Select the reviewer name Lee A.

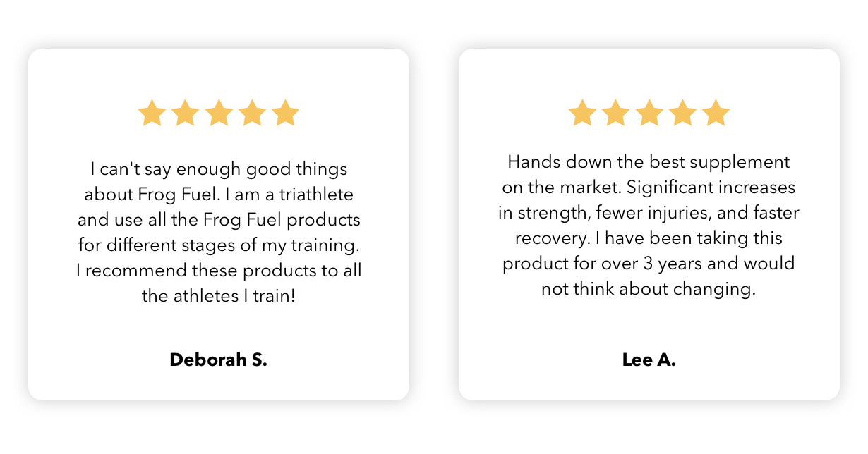(x=649, y=360)
